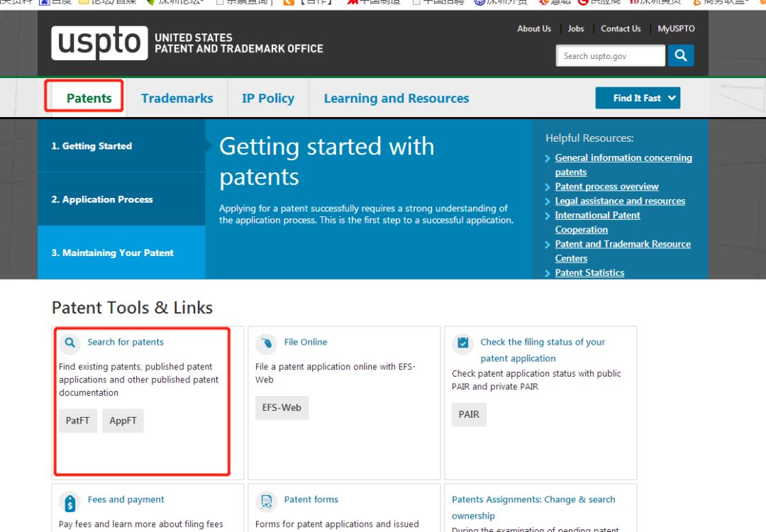The width and height of the screenshot is (766, 532).
Task: Select the IP Policy menu tab
Action: [x=268, y=98]
